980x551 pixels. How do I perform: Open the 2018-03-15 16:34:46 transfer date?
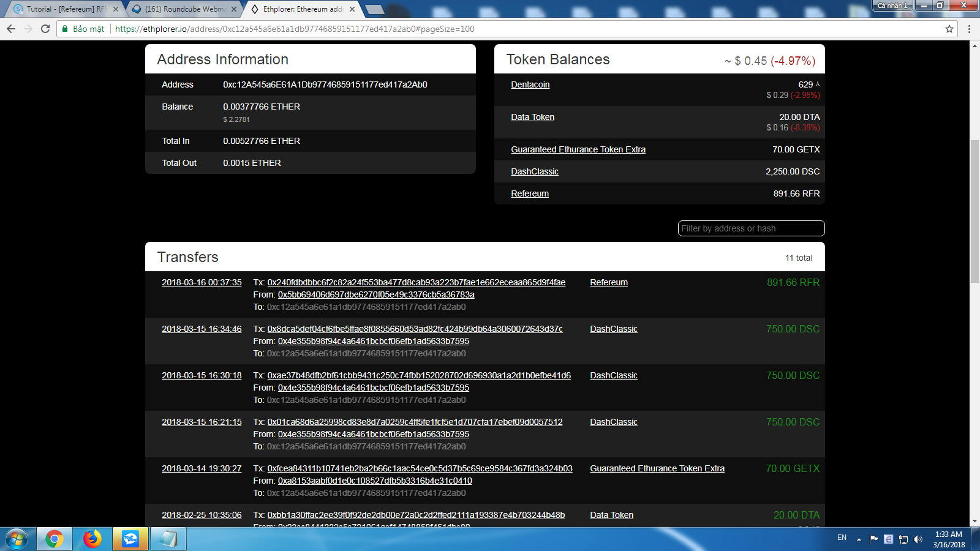[x=202, y=329]
